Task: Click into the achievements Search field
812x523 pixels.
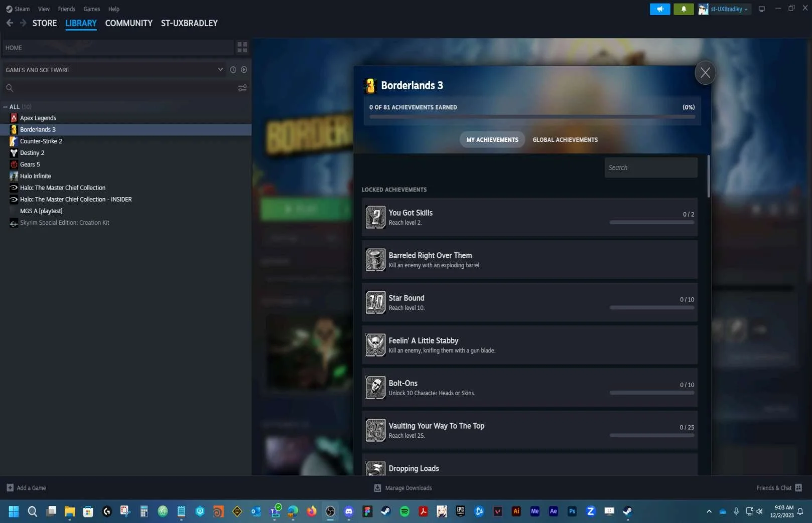Action: (x=651, y=167)
